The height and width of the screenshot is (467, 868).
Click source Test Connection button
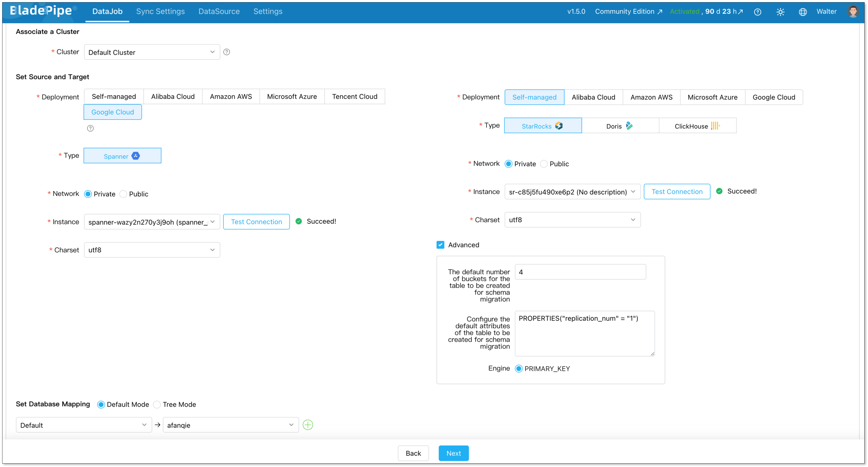pyautogui.click(x=256, y=222)
